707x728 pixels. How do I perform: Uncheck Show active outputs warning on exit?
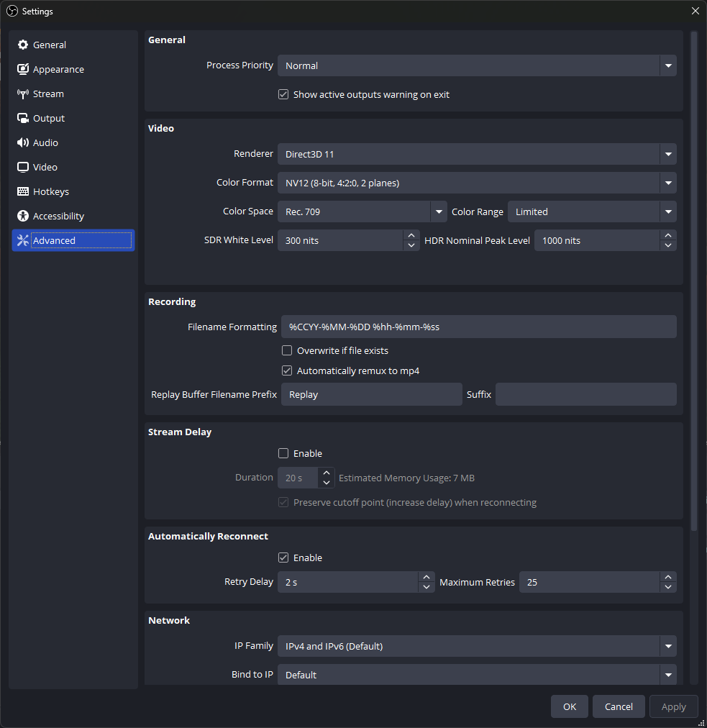click(283, 94)
